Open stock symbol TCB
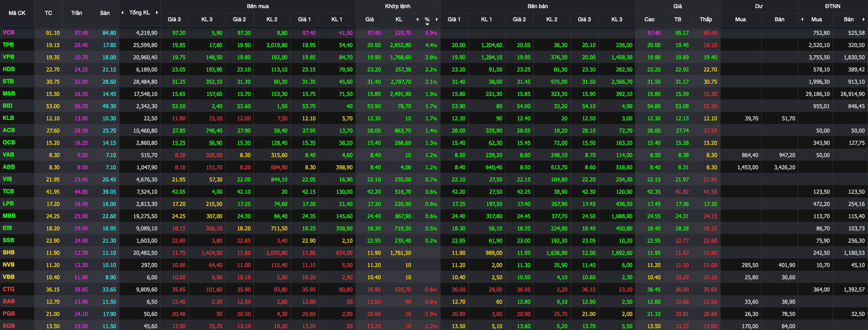868x330 pixels. tap(8, 191)
